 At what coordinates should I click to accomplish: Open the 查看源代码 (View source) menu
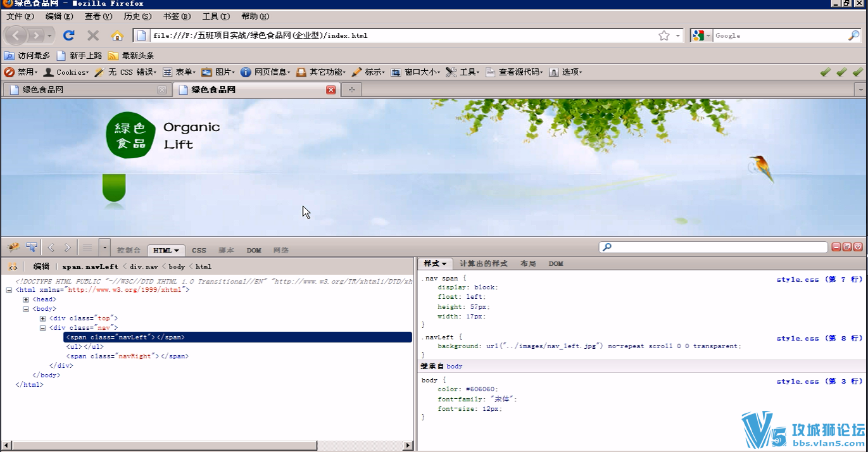(x=513, y=72)
